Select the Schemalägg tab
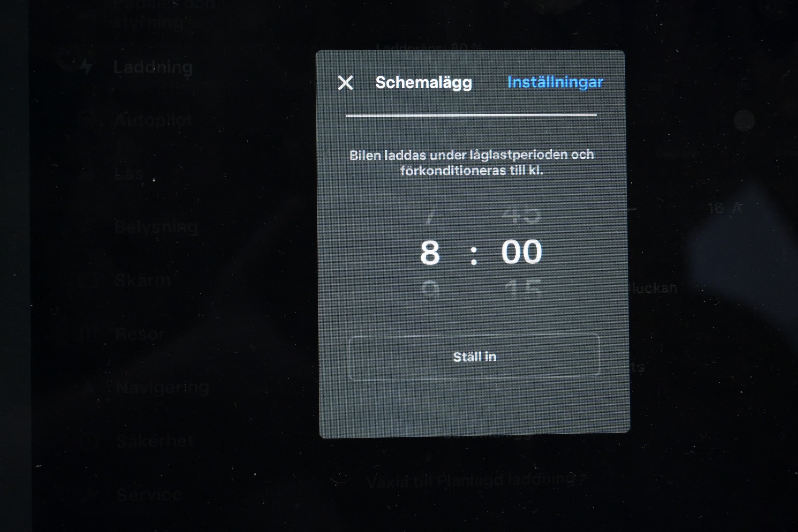This screenshot has height=532, width=798. [x=424, y=83]
